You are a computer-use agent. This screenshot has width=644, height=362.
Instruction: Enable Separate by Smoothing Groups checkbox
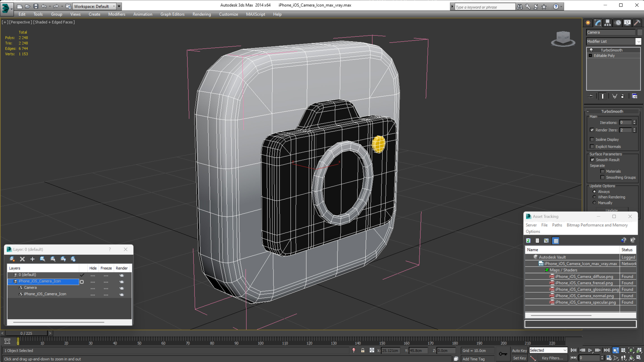(602, 177)
